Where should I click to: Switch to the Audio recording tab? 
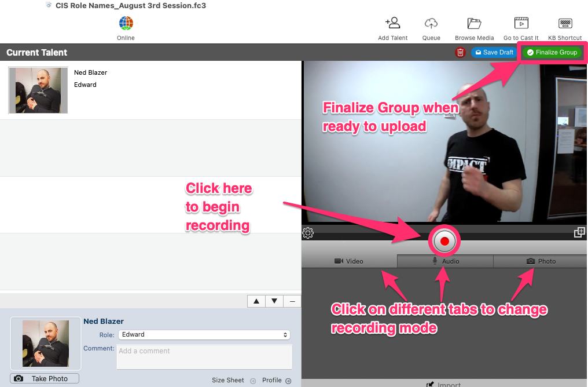click(445, 261)
